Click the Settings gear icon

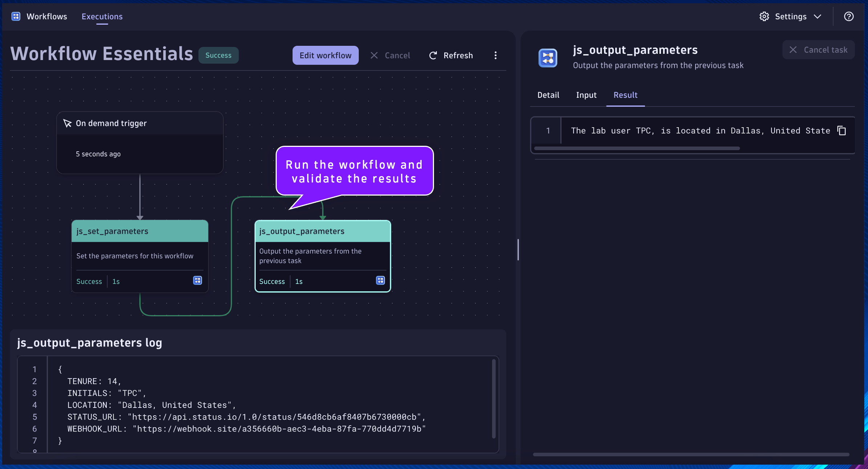pos(764,16)
